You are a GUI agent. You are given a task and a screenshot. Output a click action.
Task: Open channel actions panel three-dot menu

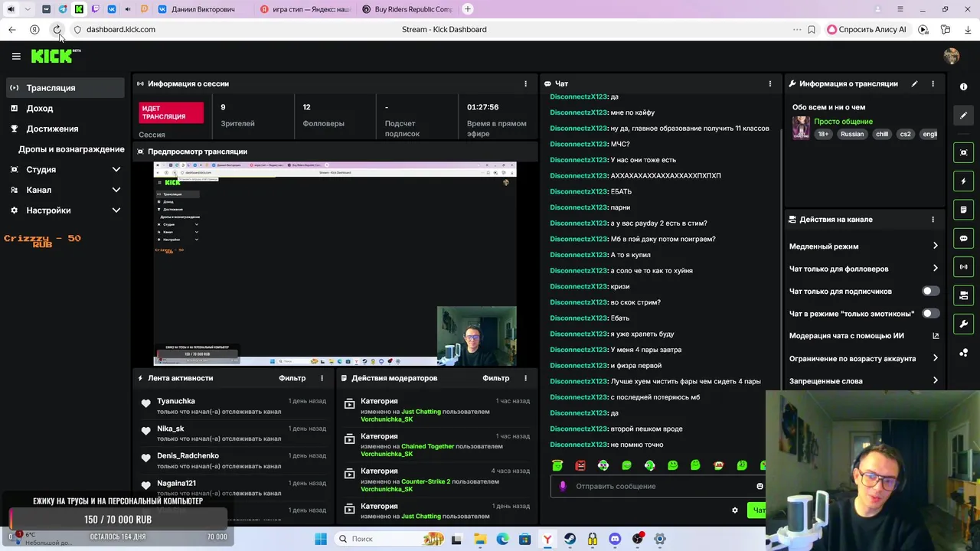point(933,220)
